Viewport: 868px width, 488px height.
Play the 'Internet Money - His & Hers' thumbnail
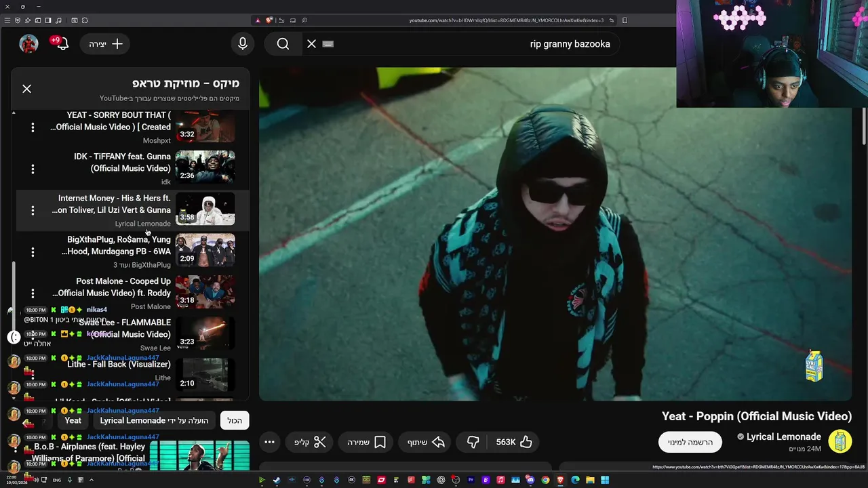tap(205, 209)
